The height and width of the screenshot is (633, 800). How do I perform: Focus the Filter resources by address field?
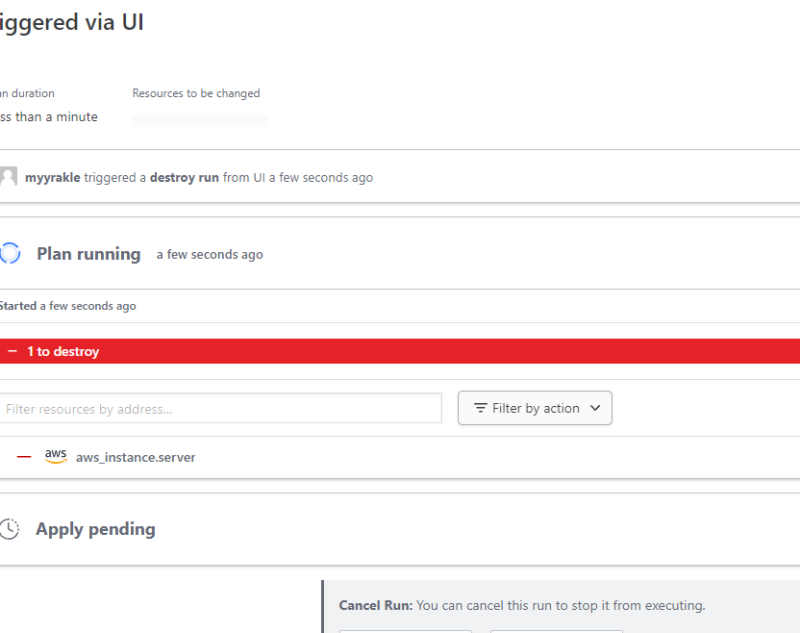pos(220,408)
